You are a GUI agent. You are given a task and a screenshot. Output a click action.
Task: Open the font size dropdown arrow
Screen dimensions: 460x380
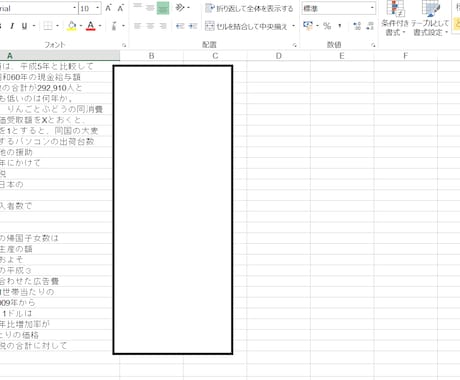pyautogui.click(x=98, y=8)
